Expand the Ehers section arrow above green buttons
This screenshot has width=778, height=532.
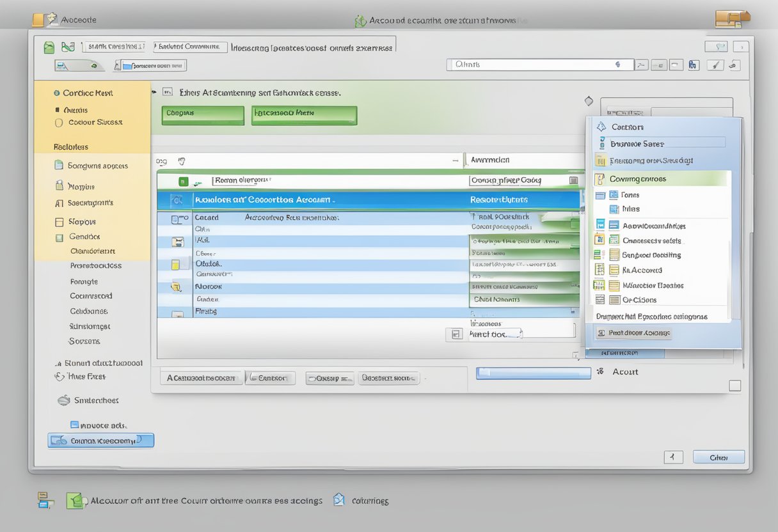pyautogui.click(x=154, y=93)
